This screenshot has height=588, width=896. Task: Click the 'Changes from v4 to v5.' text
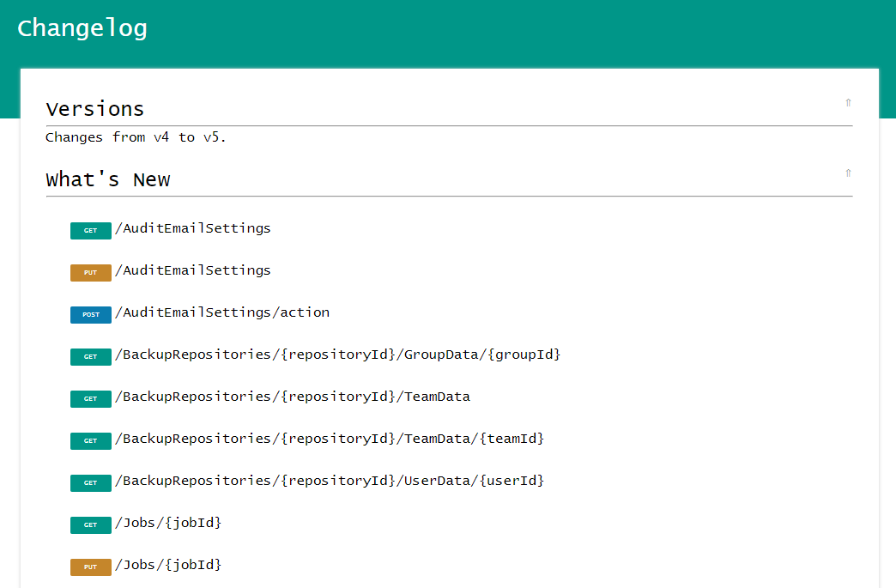(136, 137)
